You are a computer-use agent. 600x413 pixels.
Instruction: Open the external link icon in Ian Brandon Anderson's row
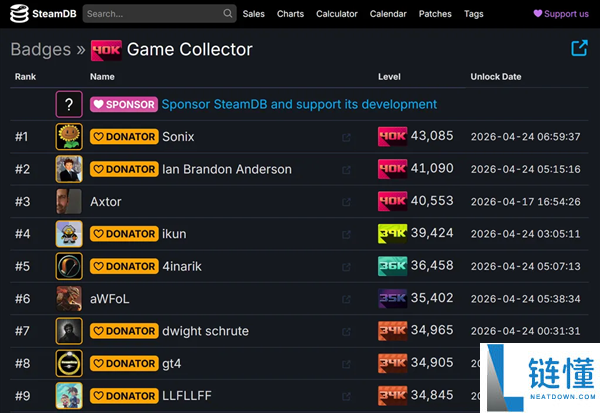pyautogui.click(x=346, y=170)
